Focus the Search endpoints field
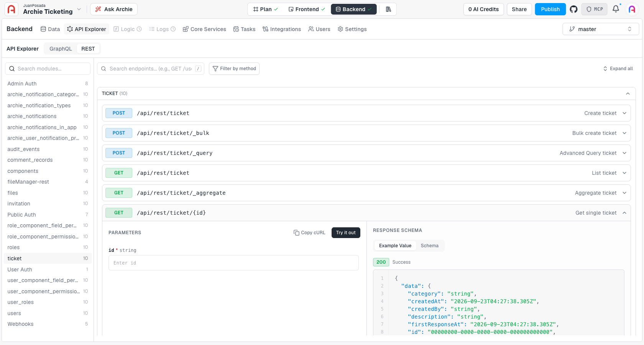 (x=151, y=69)
